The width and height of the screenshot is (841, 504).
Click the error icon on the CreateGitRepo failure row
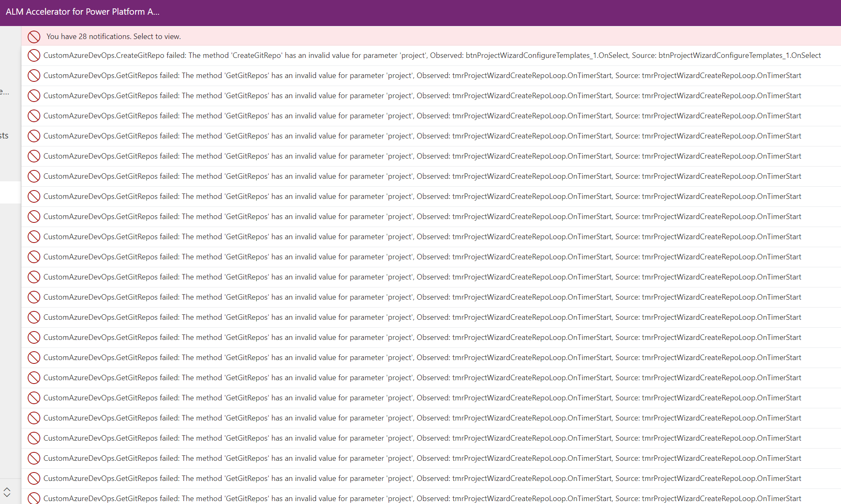(34, 55)
